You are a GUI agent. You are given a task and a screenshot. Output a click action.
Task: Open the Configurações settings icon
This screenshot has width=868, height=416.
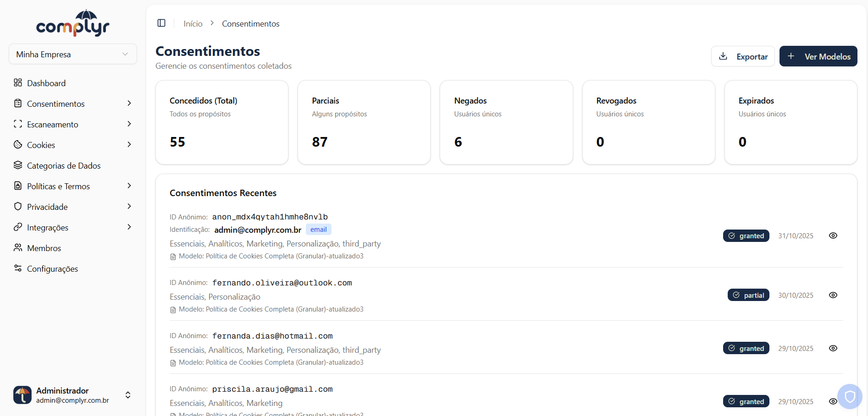[18, 268]
